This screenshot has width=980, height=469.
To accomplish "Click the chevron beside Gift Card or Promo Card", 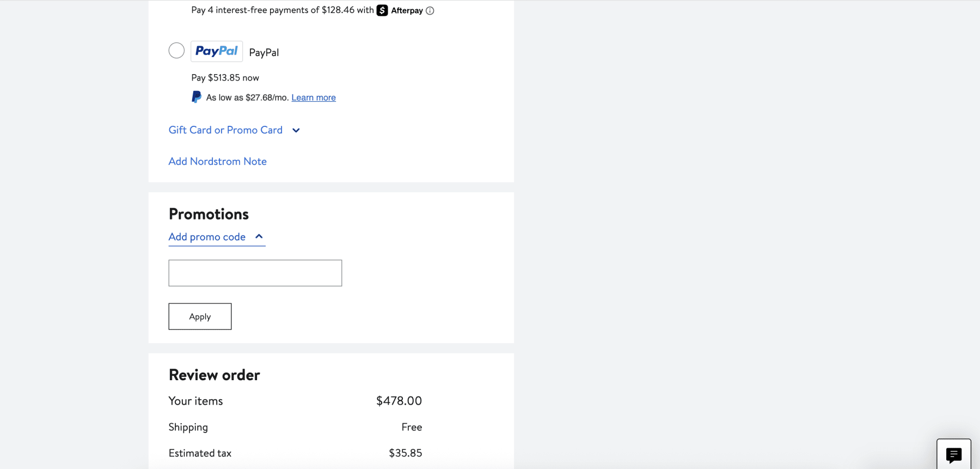I will pos(296,130).
